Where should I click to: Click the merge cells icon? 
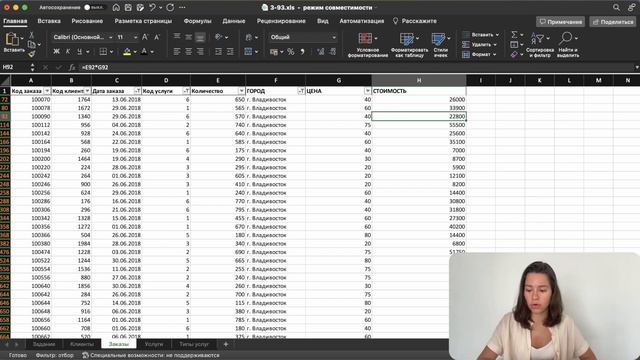(248, 51)
